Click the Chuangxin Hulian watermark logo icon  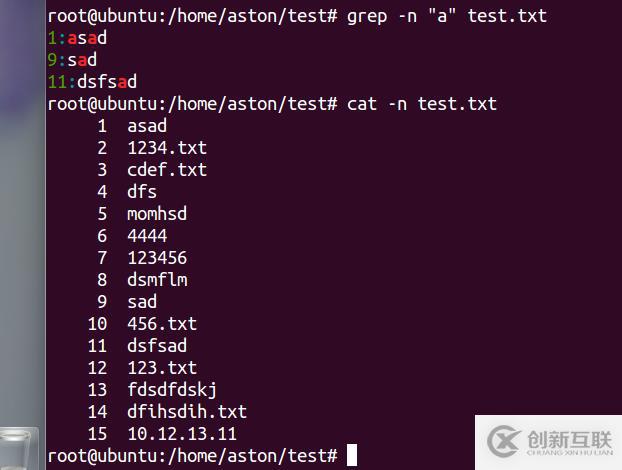click(x=503, y=441)
